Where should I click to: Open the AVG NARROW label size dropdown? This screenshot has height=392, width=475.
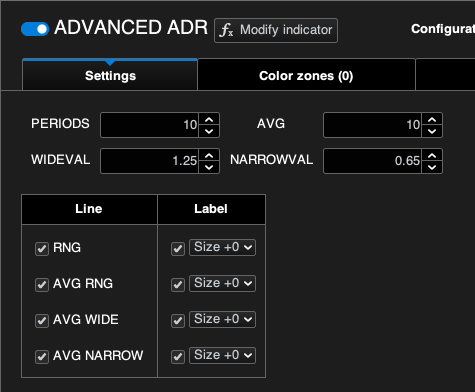[x=222, y=355]
